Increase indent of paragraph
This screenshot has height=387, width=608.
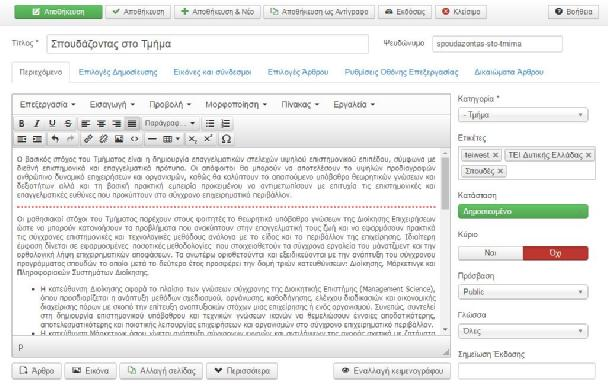[37, 139]
